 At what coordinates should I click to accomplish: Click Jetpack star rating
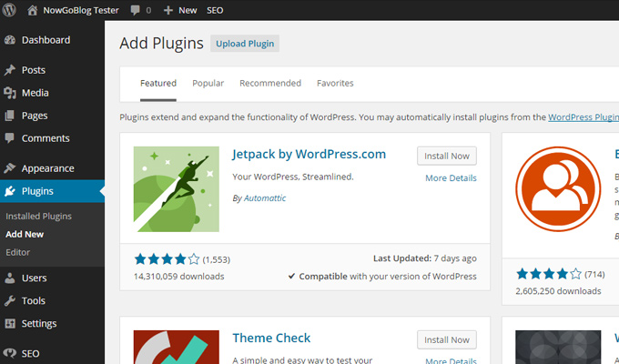[x=167, y=259]
